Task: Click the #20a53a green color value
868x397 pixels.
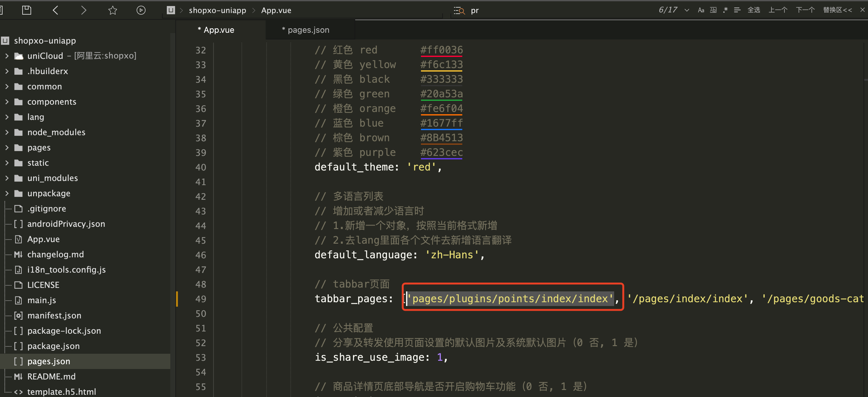Action: point(441,94)
